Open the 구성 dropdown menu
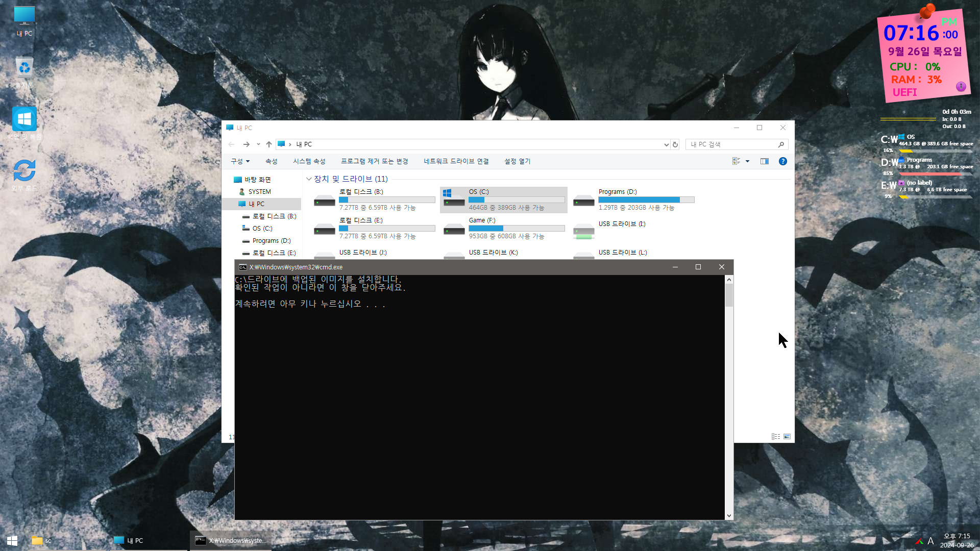The height and width of the screenshot is (551, 980). (240, 161)
